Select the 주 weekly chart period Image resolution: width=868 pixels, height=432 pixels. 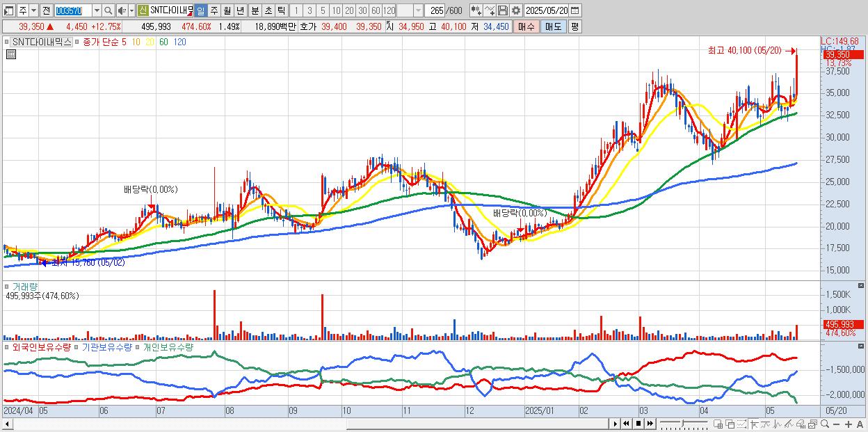(214, 10)
